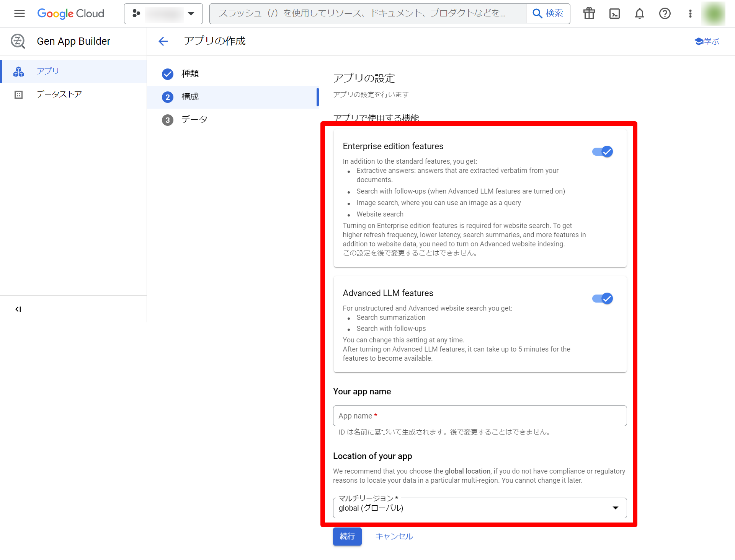Disable Enterprise edition features toggle
The image size is (735, 560).
(x=602, y=152)
